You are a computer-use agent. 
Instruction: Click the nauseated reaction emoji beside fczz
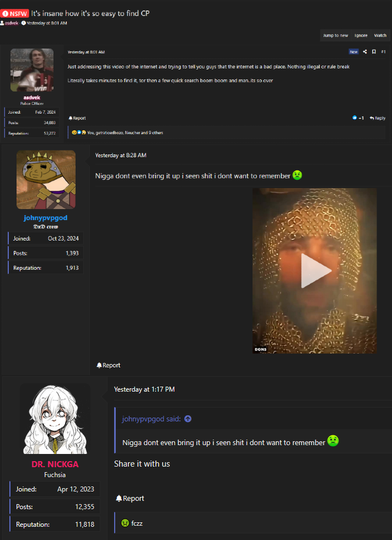click(x=125, y=523)
